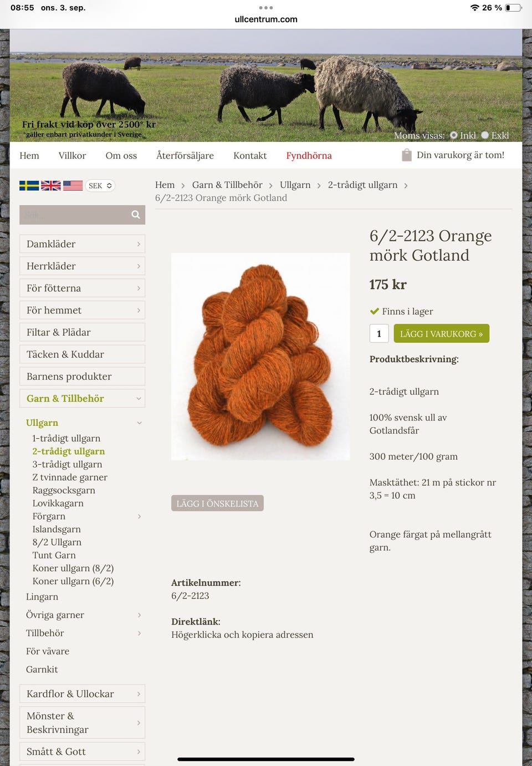Tap the three-dot browser menu at top
532x766 pixels.
[266, 8]
